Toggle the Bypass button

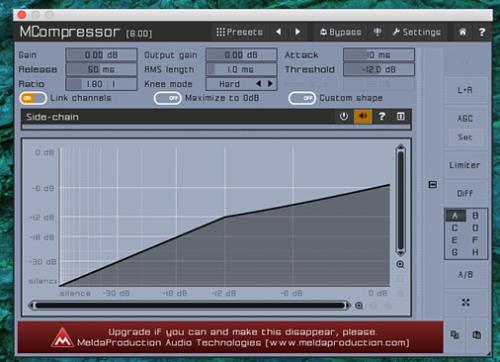[x=341, y=32]
